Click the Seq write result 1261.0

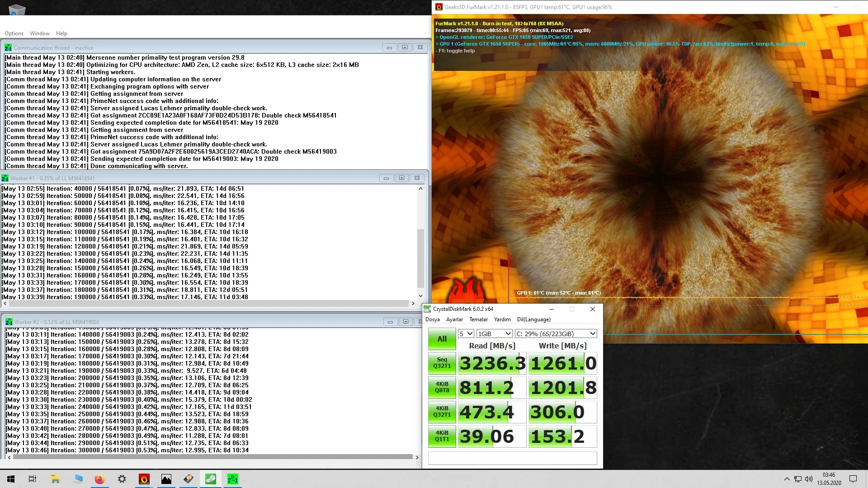[563, 363]
